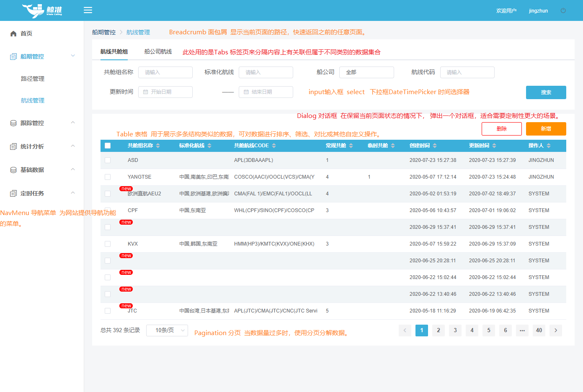Click the hamburger menu collapse icon
Image resolution: width=583 pixels, height=392 pixels.
(88, 10)
